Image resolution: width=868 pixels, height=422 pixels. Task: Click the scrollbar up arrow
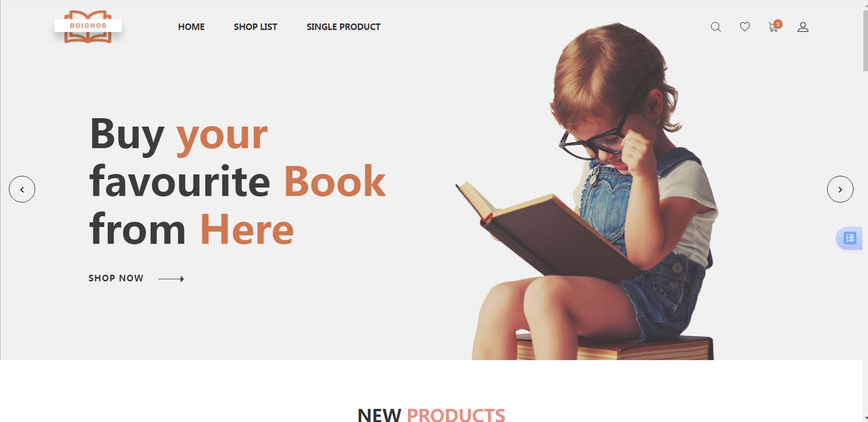(x=865, y=5)
